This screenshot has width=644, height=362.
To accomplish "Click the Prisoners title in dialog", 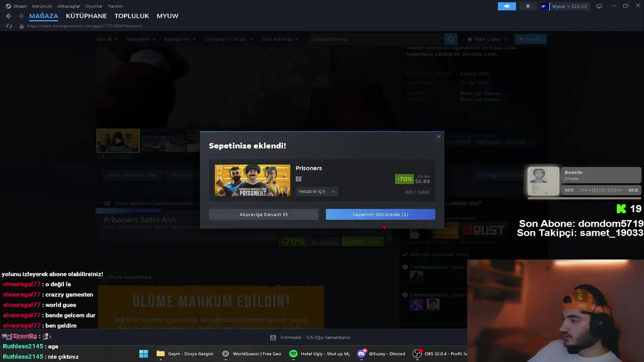I will tap(309, 168).
